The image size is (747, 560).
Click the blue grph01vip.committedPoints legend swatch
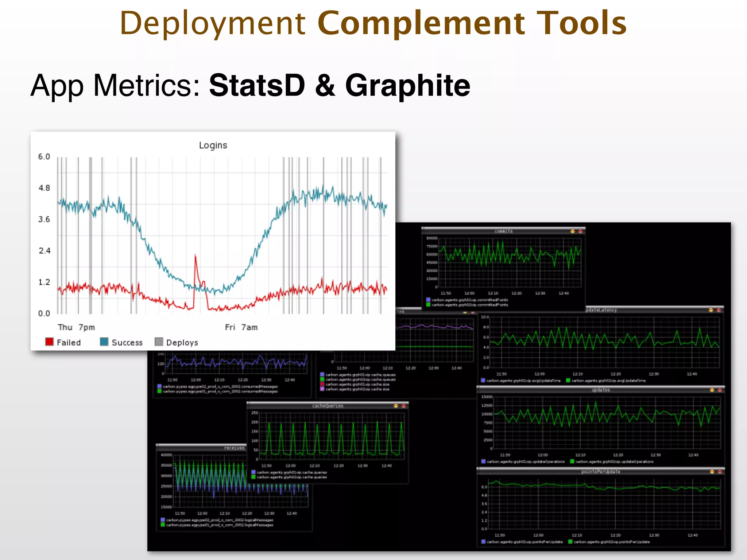tap(428, 300)
